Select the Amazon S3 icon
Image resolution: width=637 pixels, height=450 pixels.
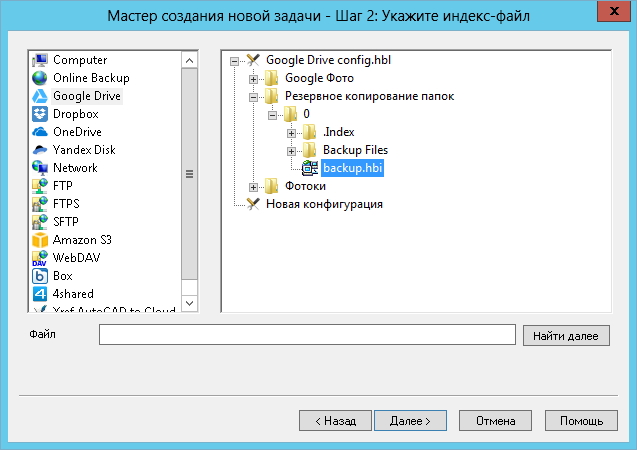coord(40,240)
